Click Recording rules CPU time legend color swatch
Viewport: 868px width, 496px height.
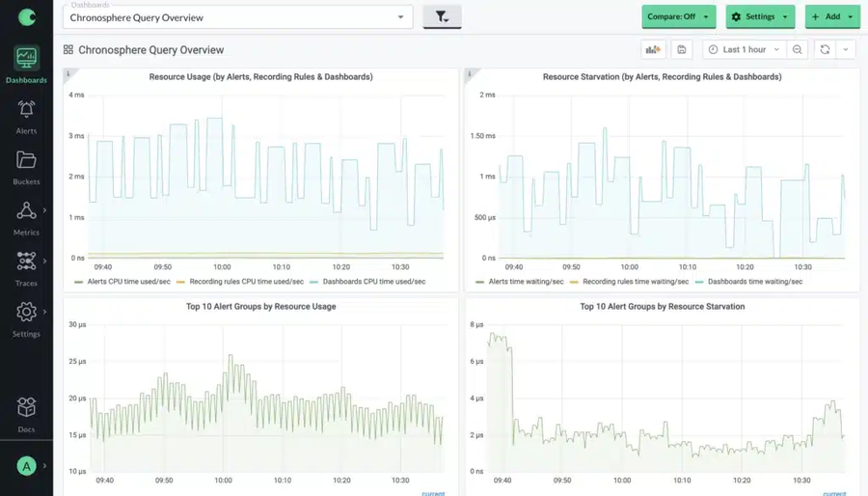click(180, 283)
